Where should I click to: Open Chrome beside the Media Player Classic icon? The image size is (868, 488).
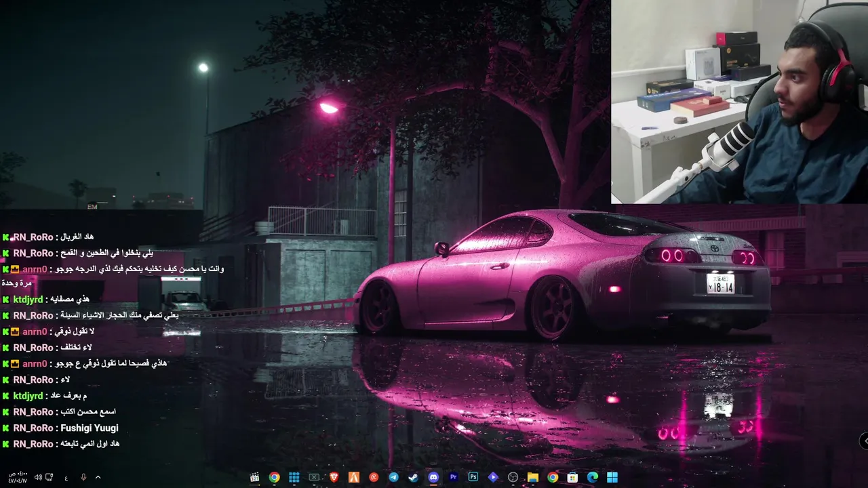(274, 477)
